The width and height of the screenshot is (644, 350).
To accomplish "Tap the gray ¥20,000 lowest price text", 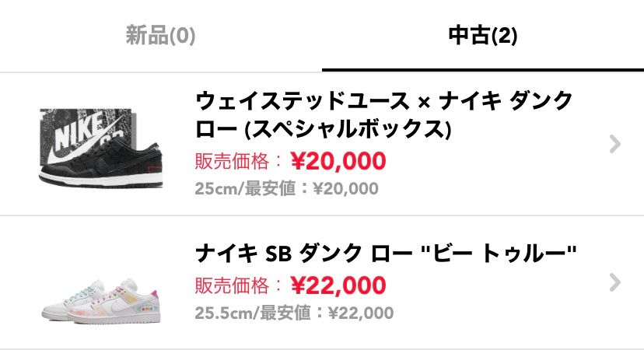I will 346,188.
